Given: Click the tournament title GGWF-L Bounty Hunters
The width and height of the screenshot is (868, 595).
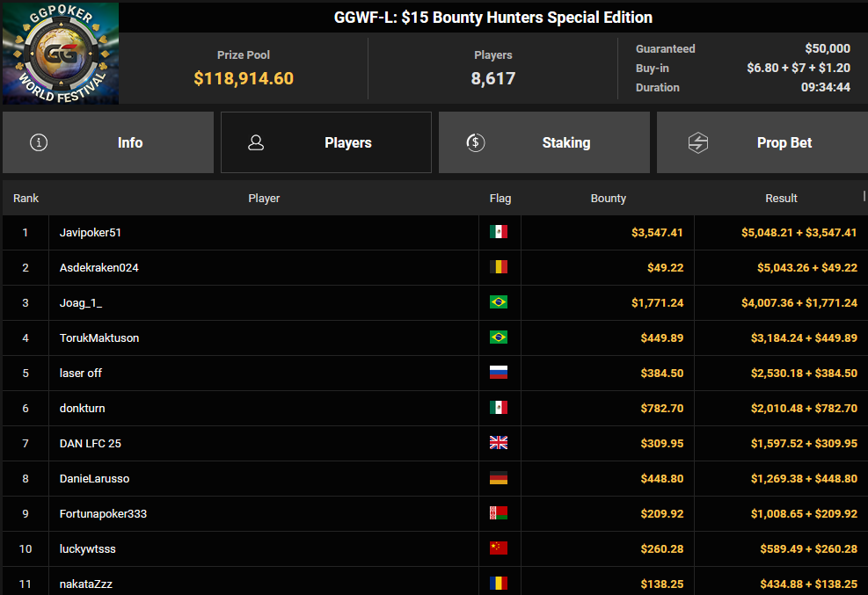Looking at the screenshot, I should 493,18.
